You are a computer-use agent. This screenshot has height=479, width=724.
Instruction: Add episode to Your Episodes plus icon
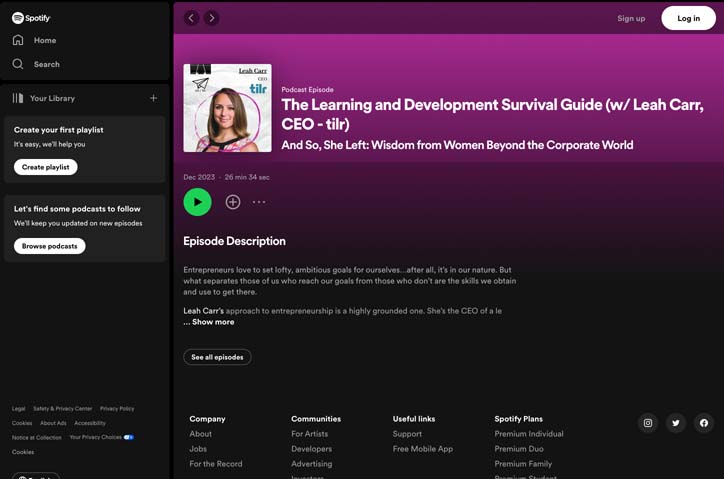point(233,202)
